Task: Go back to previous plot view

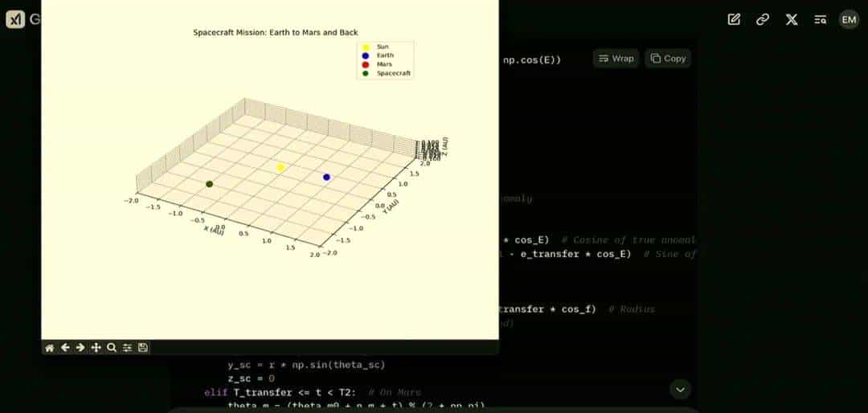Action: click(65, 348)
